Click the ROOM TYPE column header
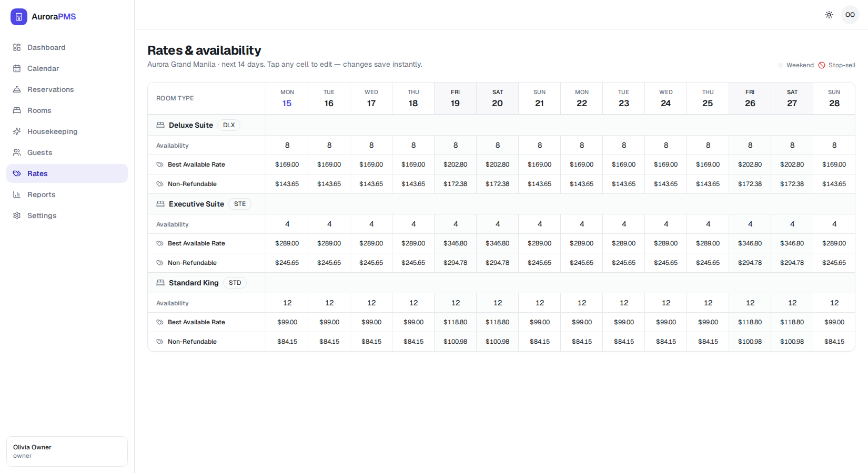The height and width of the screenshot is (473, 868). 207,98
